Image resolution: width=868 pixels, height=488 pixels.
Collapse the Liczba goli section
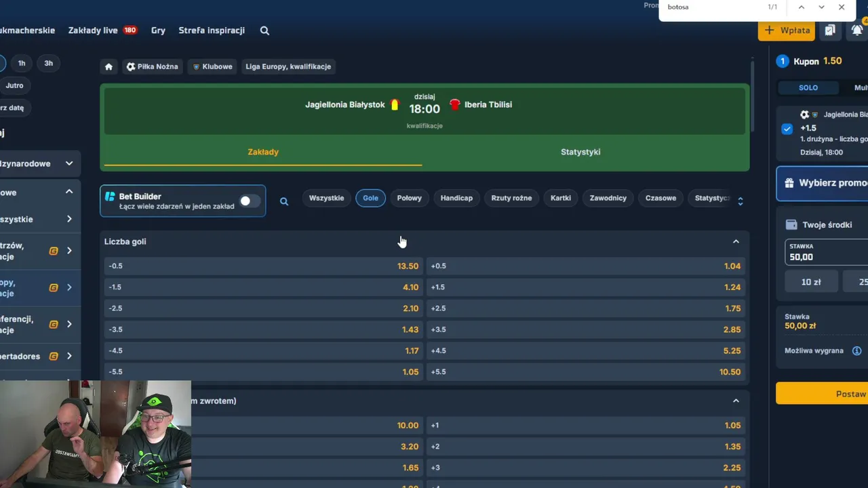coord(736,241)
